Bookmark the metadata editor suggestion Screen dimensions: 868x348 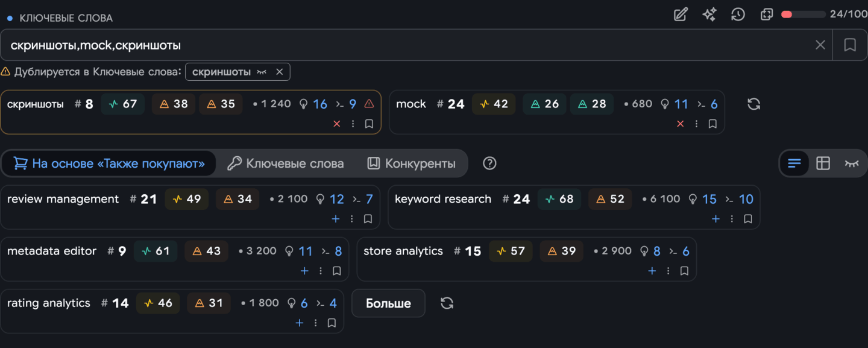(x=337, y=271)
